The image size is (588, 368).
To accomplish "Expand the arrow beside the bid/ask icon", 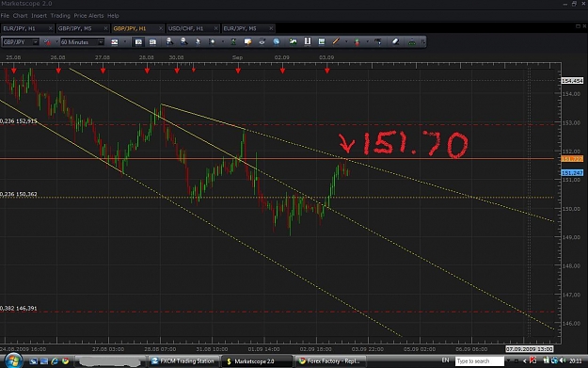I will coord(56,42).
